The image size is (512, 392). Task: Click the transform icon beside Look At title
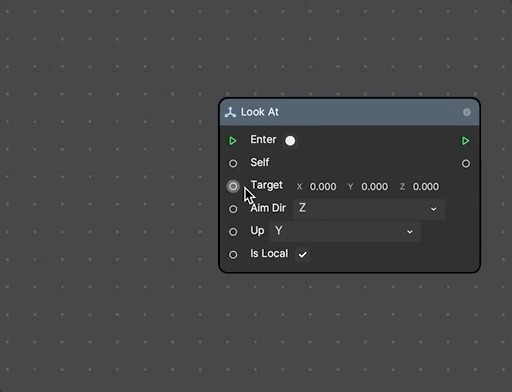coord(230,112)
